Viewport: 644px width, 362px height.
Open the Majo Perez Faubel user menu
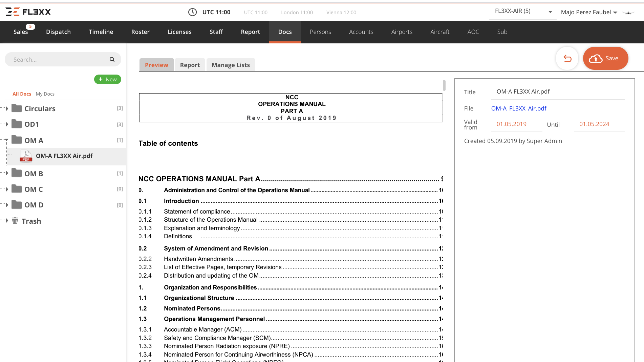click(589, 12)
